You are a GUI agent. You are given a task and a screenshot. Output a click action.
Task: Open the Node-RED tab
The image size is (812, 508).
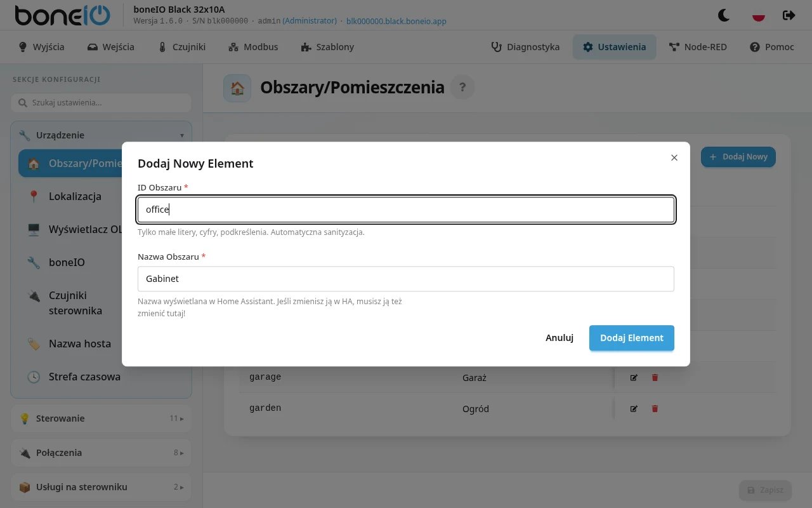(698, 47)
